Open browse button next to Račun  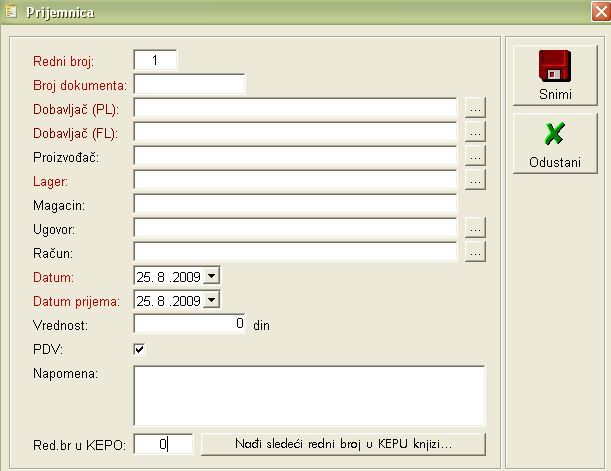coord(475,252)
